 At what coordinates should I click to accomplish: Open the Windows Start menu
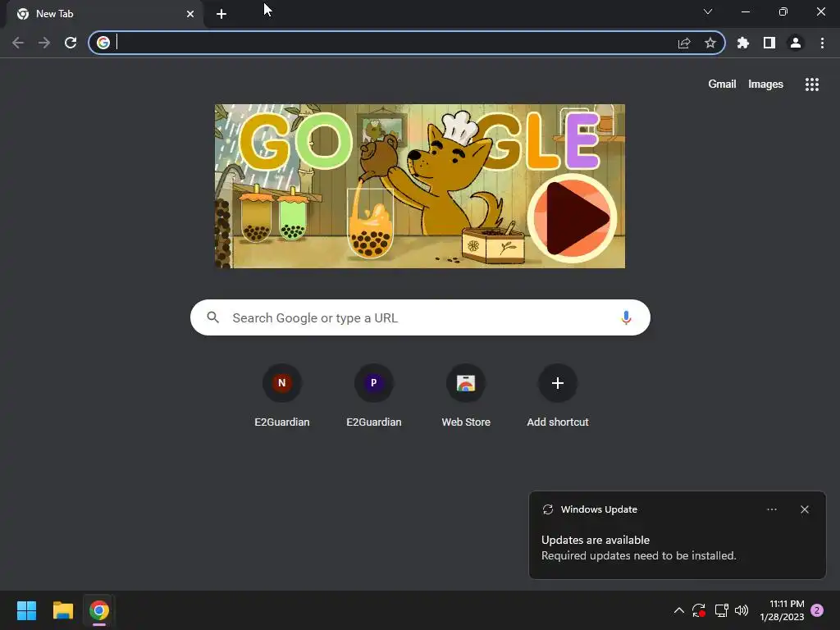(26, 610)
